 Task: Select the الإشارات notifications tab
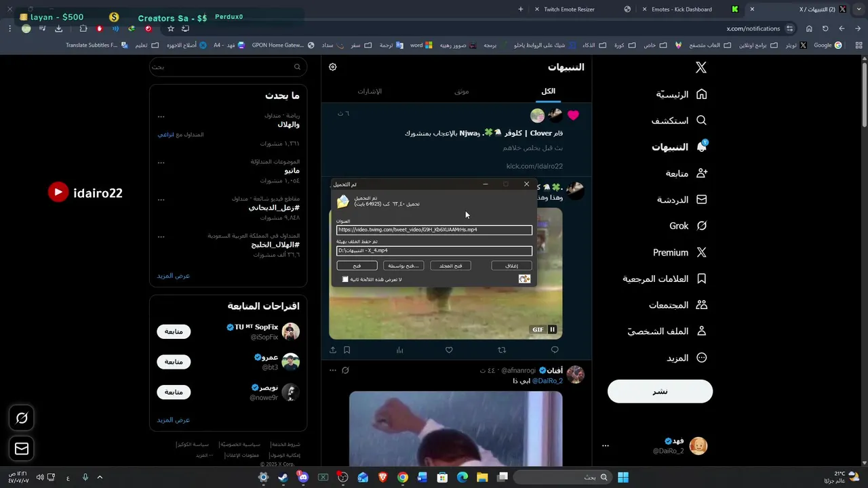tap(370, 91)
